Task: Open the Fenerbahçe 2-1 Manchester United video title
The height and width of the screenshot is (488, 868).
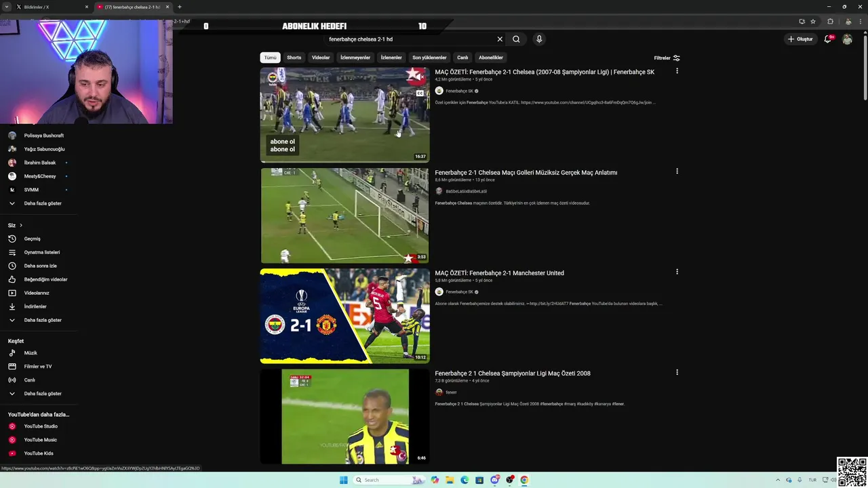Action: pyautogui.click(x=499, y=273)
